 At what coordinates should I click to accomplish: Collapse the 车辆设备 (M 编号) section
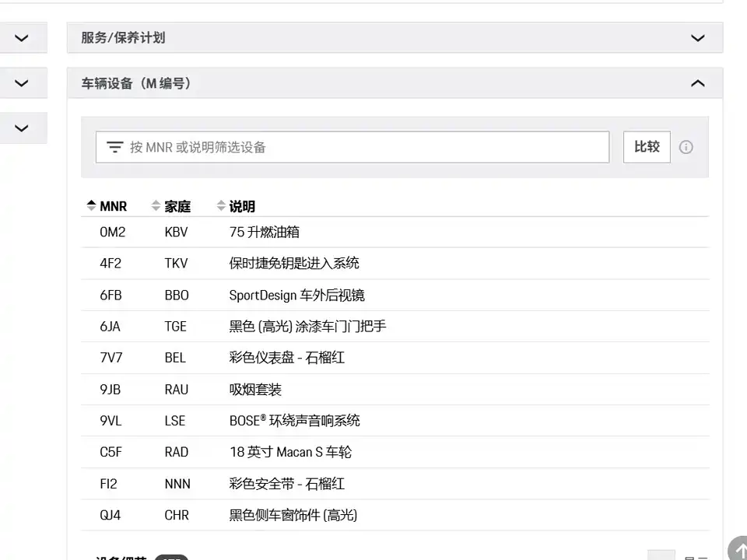click(698, 83)
